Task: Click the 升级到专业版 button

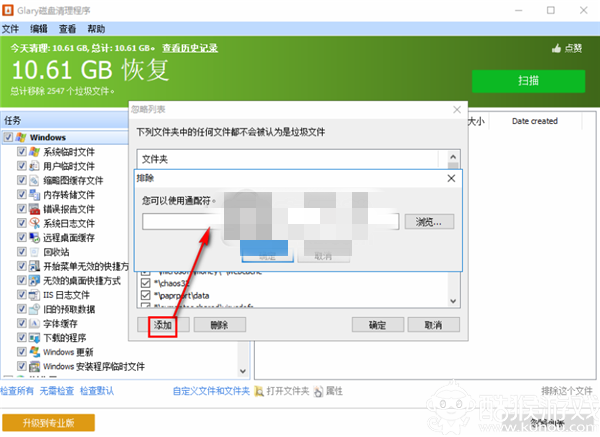Action: click(x=49, y=423)
